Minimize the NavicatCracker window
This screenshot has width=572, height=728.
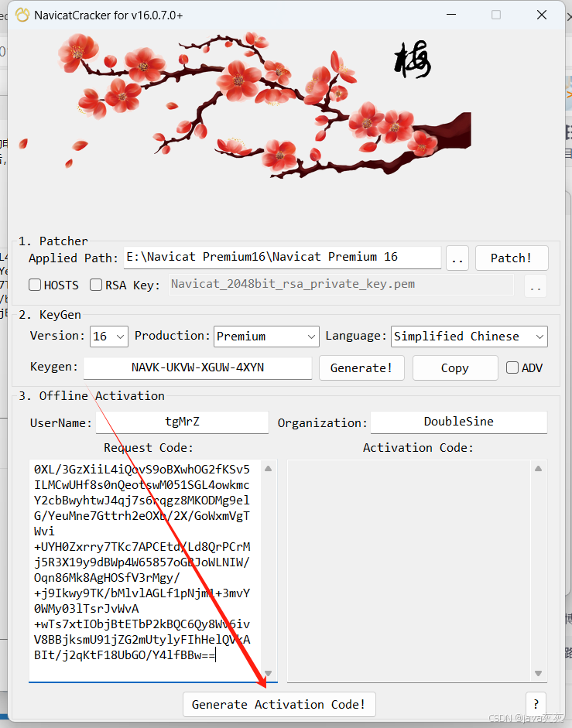(x=450, y=15)
